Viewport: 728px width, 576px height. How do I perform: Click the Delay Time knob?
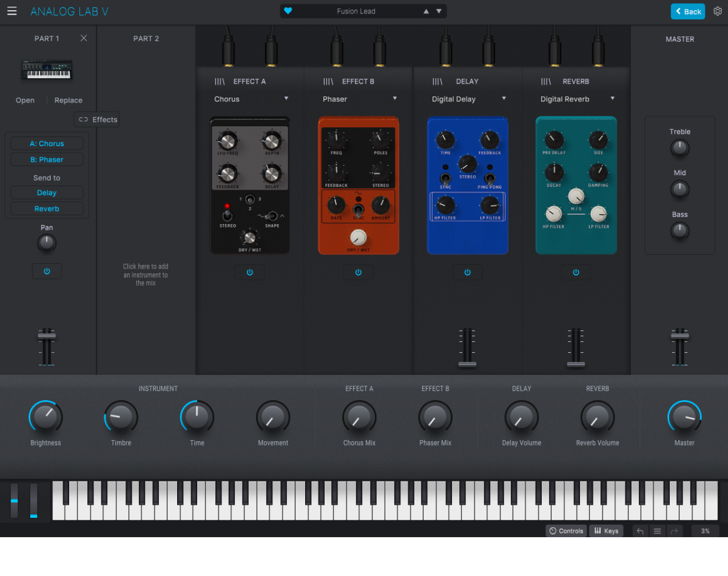pos(445,140)
